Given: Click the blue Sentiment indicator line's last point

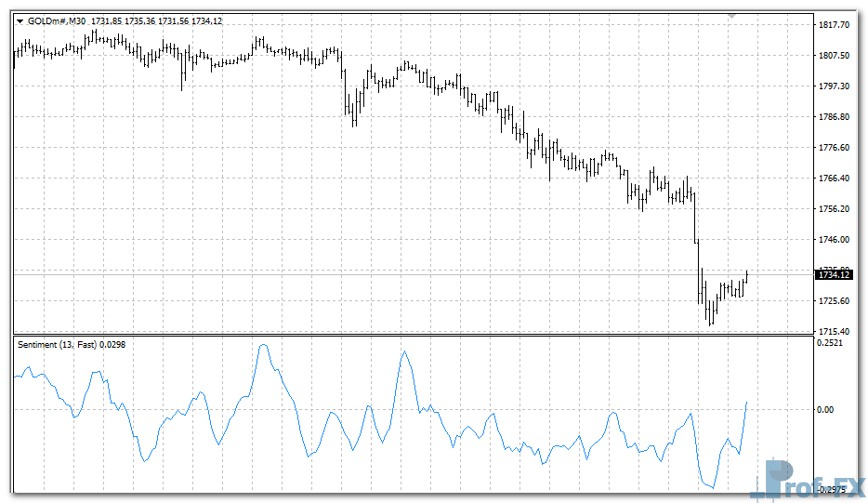Looking at the screenshot, I should click(747, 403).
